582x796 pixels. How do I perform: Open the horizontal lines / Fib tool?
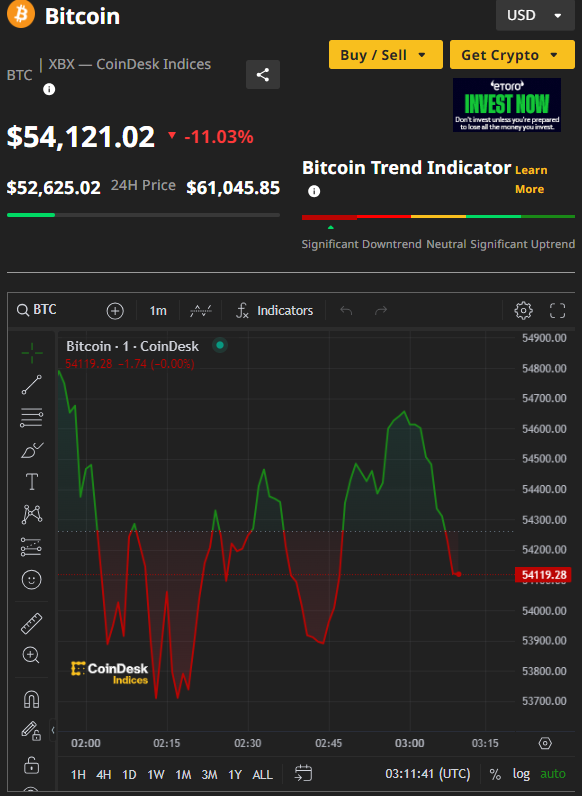(31, 417)
